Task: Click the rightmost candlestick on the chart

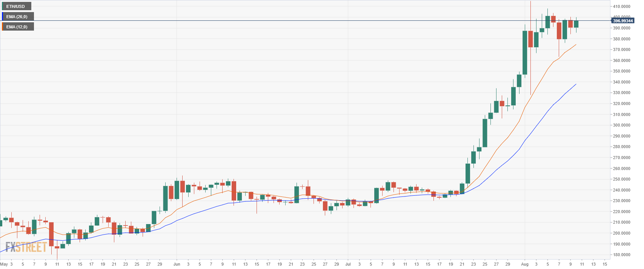Action: coord(576,24)
